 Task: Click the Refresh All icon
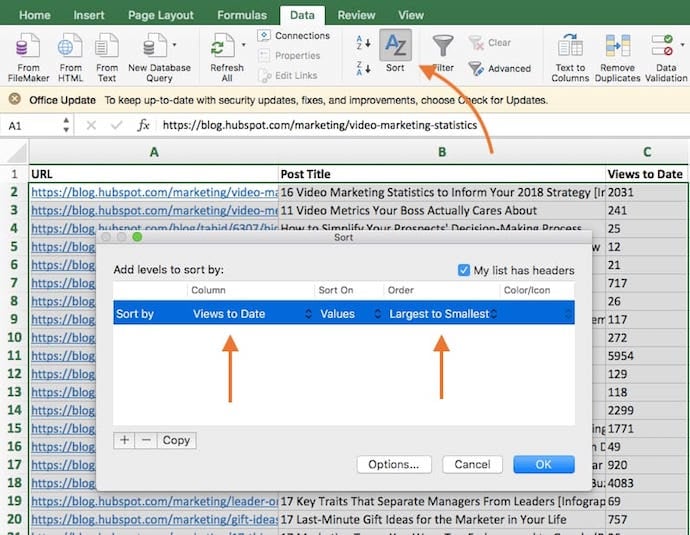click(222, 48)
